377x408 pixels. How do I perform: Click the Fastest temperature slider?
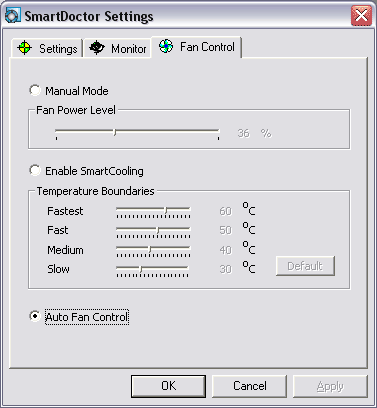(x=153, y=211)
